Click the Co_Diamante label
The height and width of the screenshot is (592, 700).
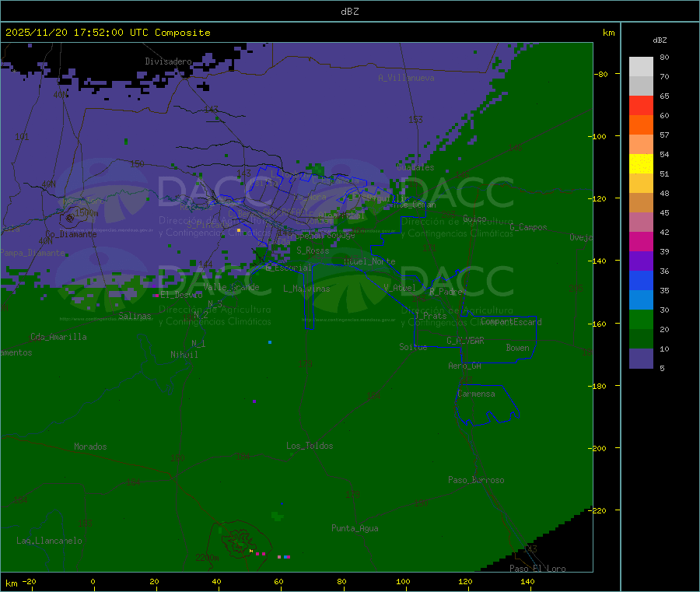pyautogui.click(x=71, y=234)
